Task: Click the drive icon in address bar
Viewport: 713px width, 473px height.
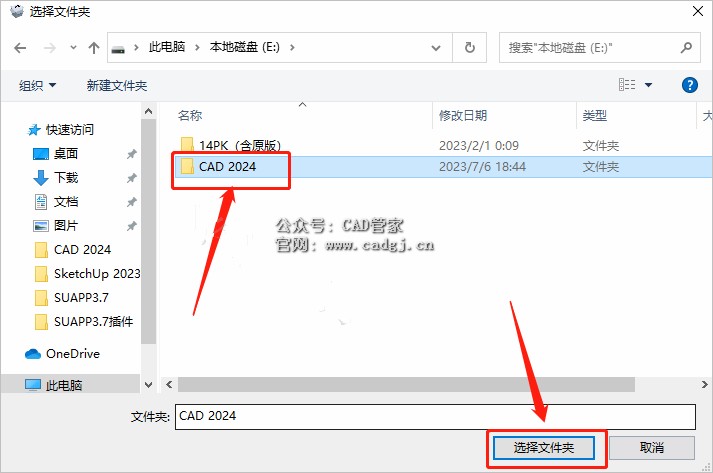Action: coord(118,49)
